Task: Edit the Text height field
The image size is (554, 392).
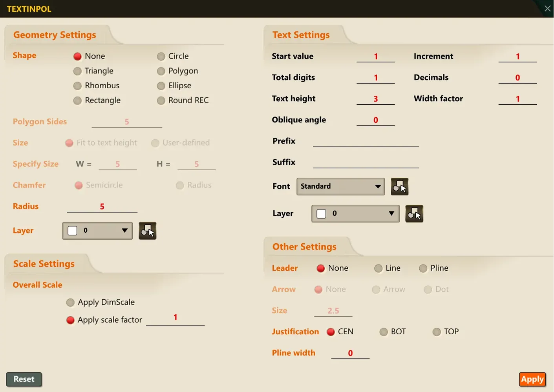Action: pyautogui.click(x=376, y=99)
